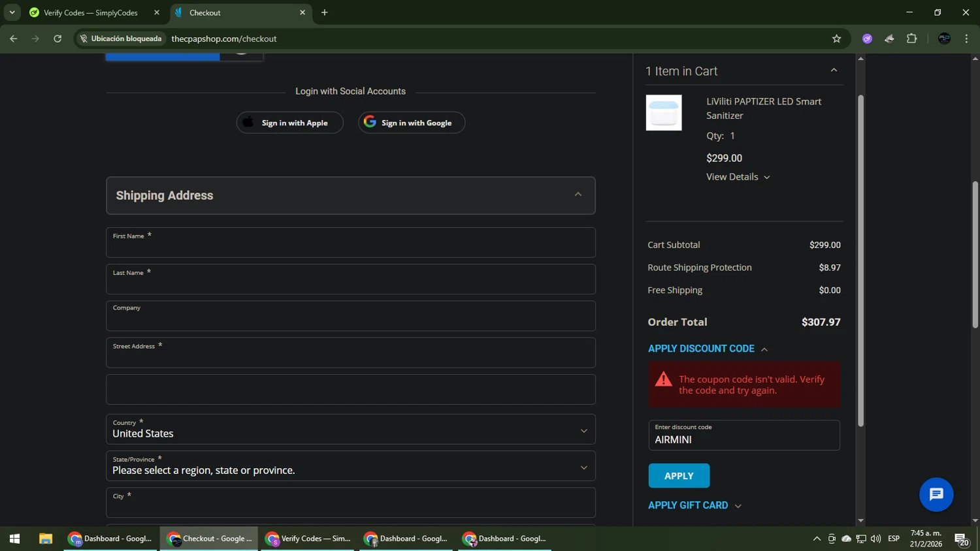
Task: Click the order summary scrollbar
Action: [860, 261]
